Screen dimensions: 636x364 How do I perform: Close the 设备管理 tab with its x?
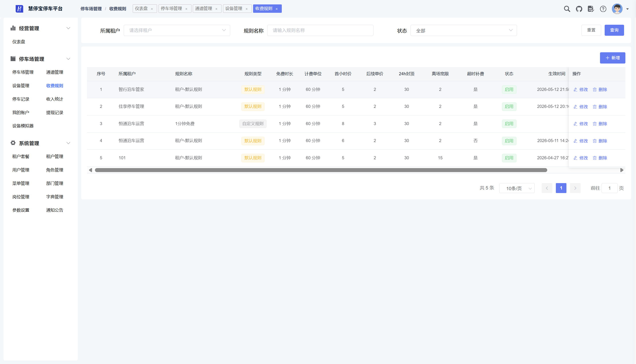247,9
